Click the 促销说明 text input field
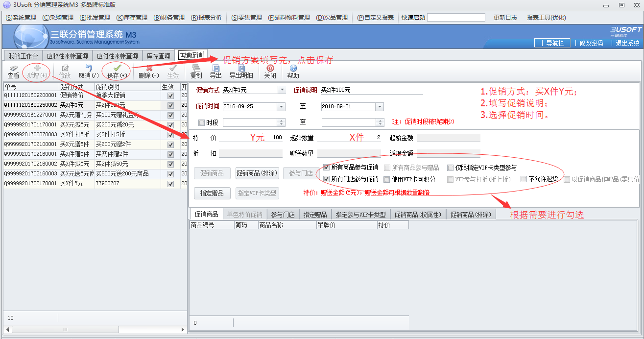Viewport: 644px width, 339px height. point(371,90)
